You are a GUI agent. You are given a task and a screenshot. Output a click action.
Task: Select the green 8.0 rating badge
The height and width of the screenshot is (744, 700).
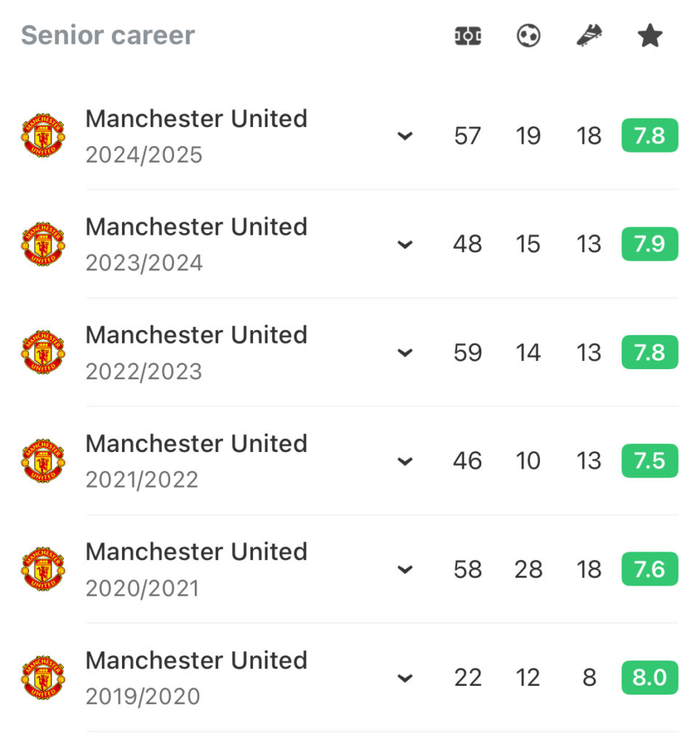tap(650, 678)
